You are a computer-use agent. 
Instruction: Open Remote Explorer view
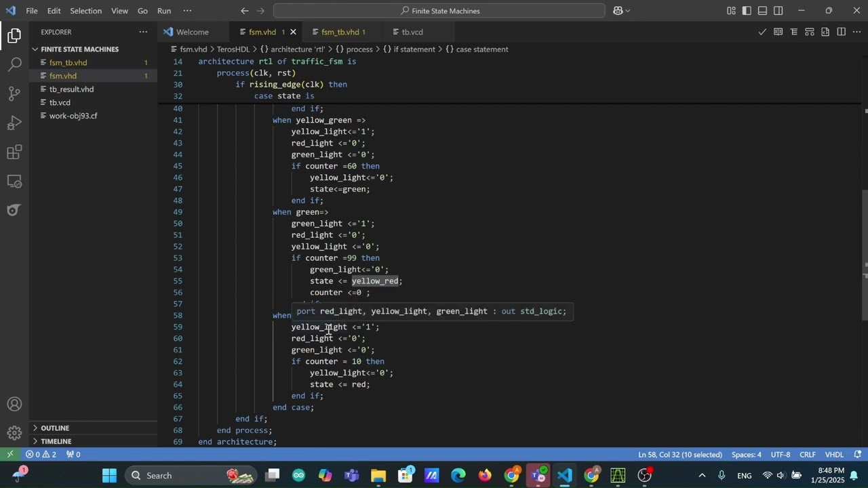tap(14, 182)
